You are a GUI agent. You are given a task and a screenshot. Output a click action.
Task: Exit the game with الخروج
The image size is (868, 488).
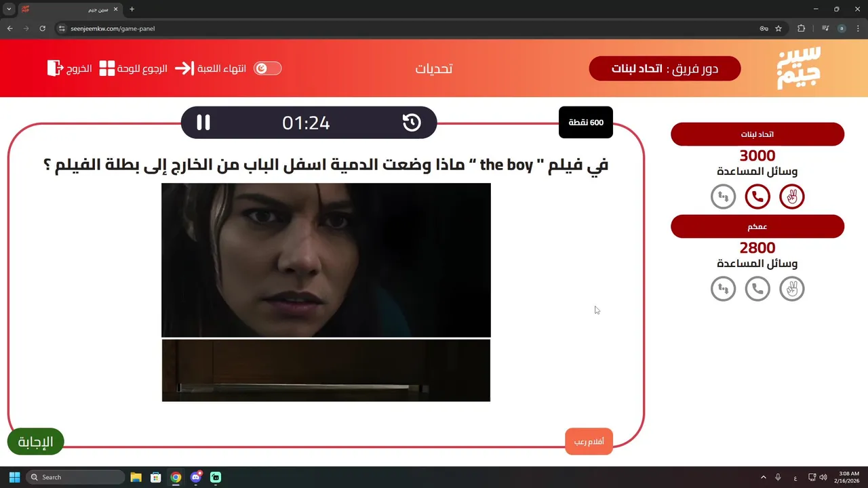point(70,68)
